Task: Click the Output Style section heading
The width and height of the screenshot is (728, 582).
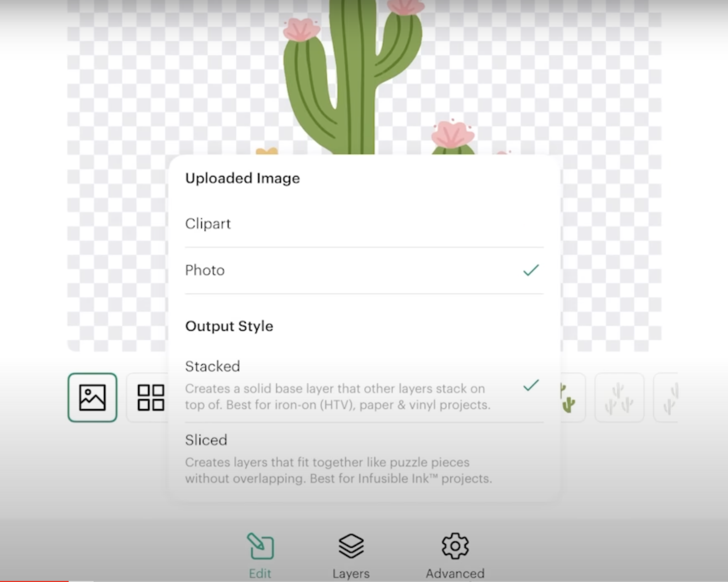Action: (x=229, y=326)
